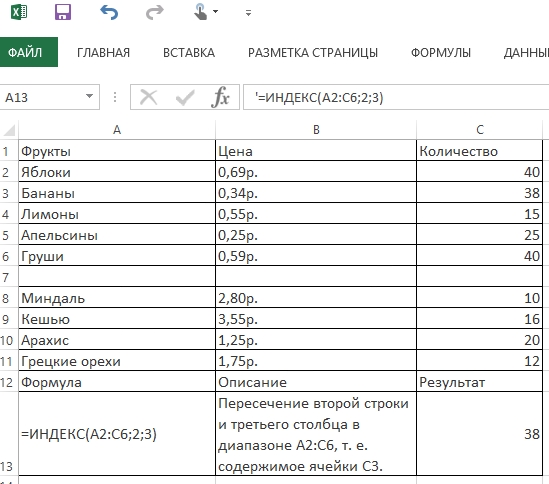
Task: Save the workbook with the floppy icon
Action: (x=63, y=12)
